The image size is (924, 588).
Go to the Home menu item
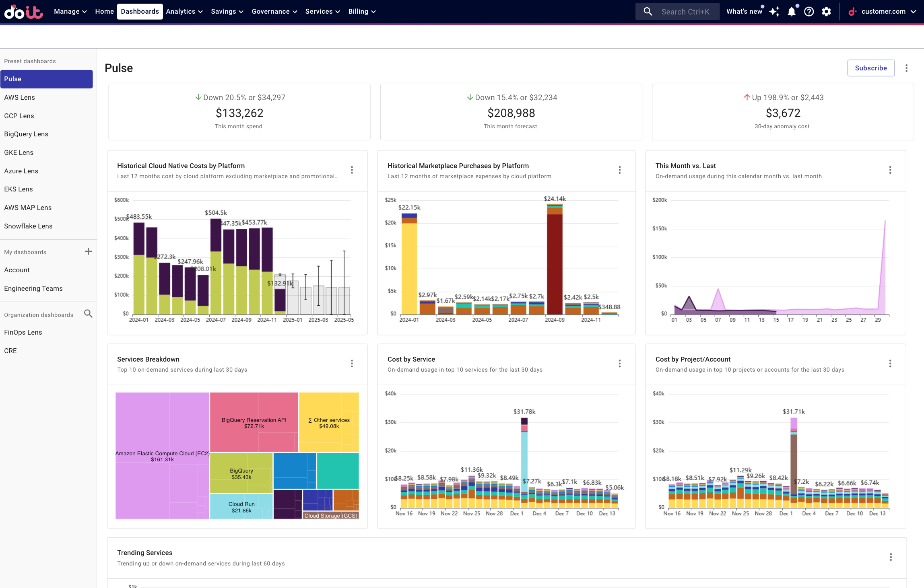(104, 12)
